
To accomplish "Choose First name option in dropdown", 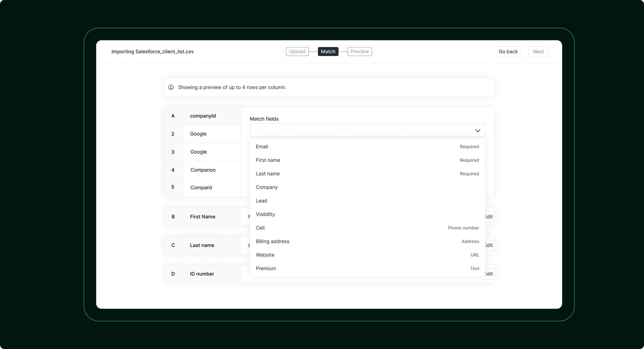I will tap(268, 160).
